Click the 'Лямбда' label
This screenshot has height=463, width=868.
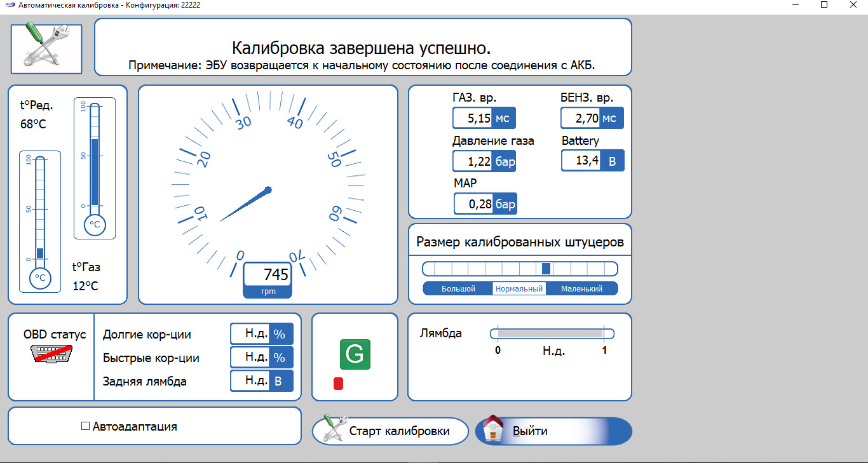coord(441,333)
